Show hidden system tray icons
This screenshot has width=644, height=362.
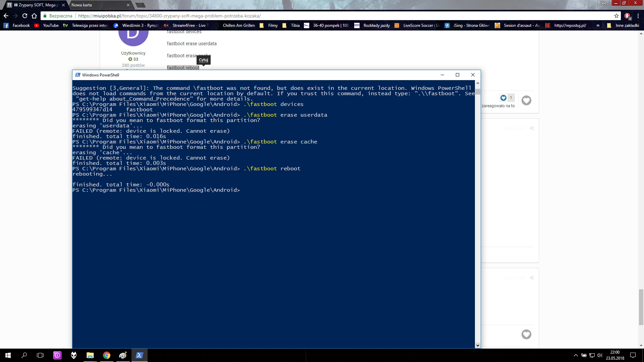[576, 355]
